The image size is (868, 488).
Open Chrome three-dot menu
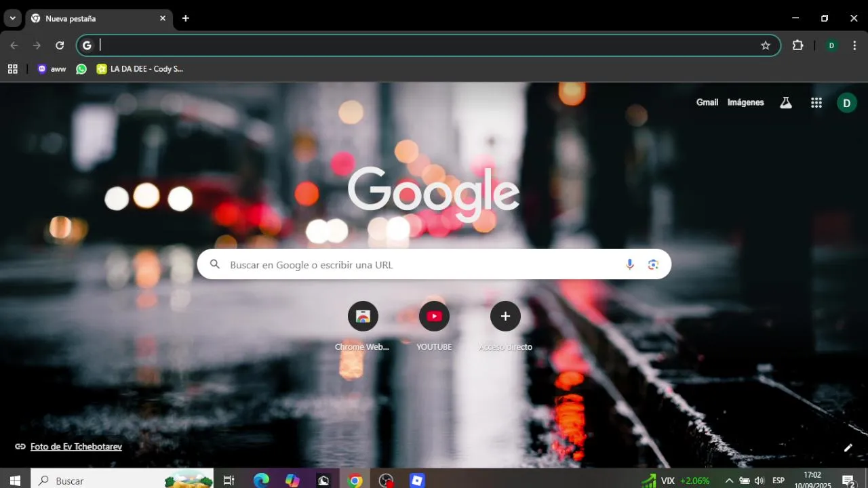(854, 45)
